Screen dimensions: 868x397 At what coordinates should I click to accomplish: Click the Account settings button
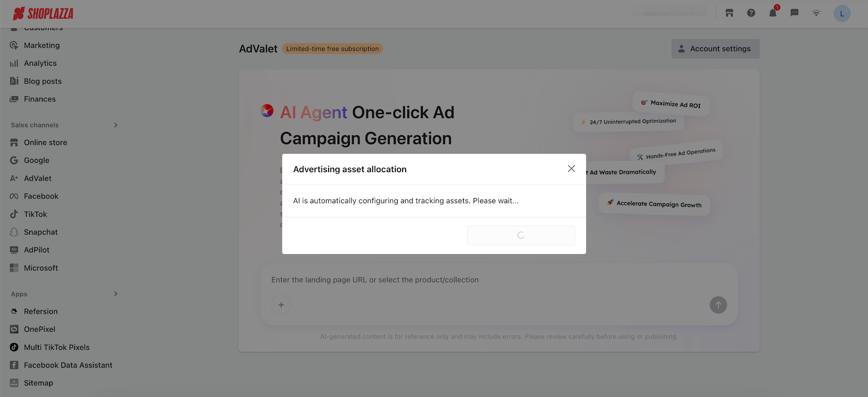tap(715, 49)
